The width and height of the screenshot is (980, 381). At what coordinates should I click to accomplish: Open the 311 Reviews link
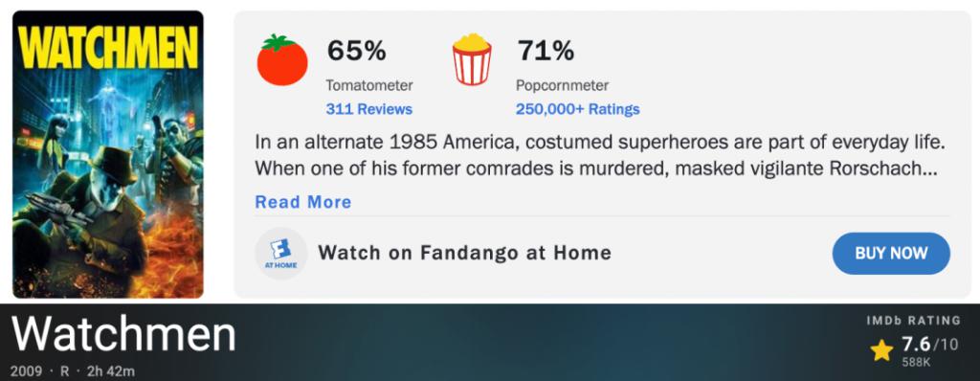coord(368,109)
